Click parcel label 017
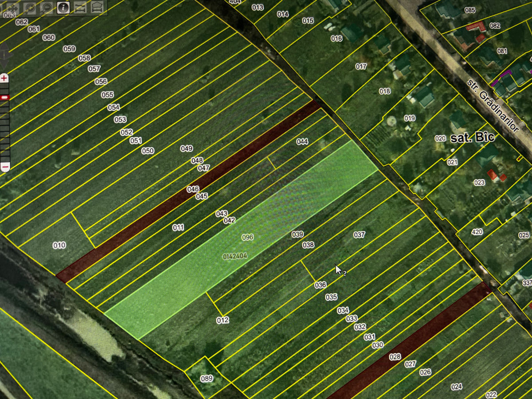Image resolution: width=532 pixels, height=399 pixels. [x=361, y=66]
